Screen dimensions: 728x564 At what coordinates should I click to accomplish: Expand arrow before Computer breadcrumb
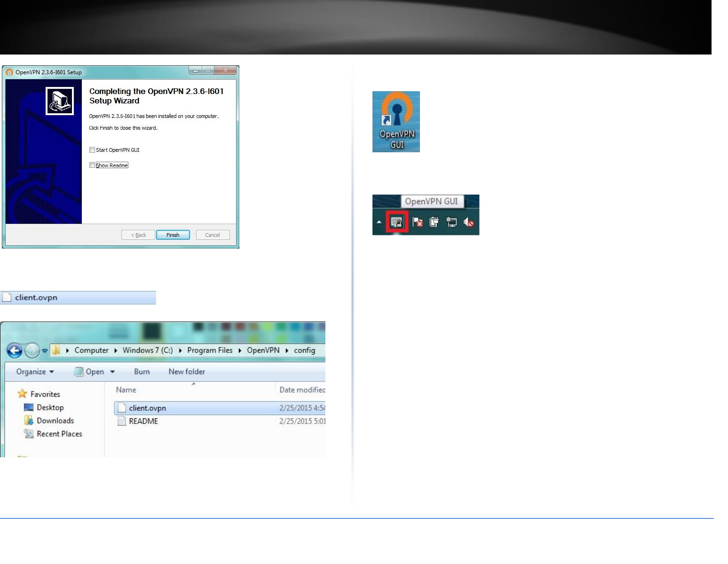click(68, 351)
